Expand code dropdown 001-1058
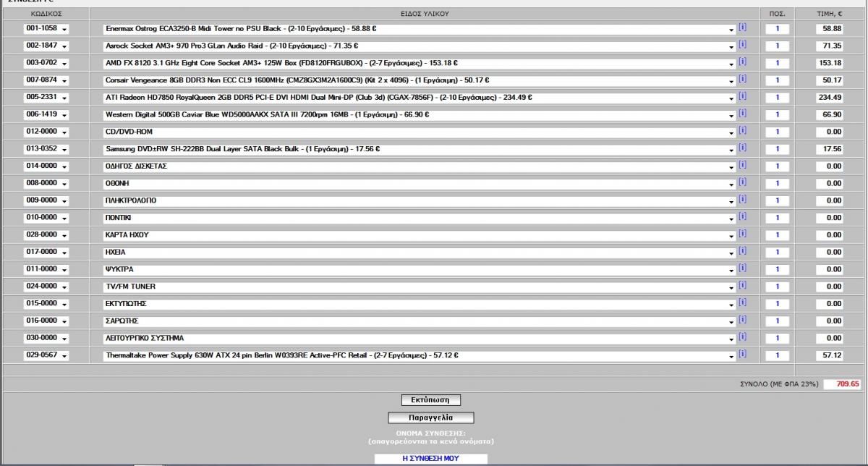The width and height of the screenshot is (868, 466). pyautogui.click(x=46, y=28)
